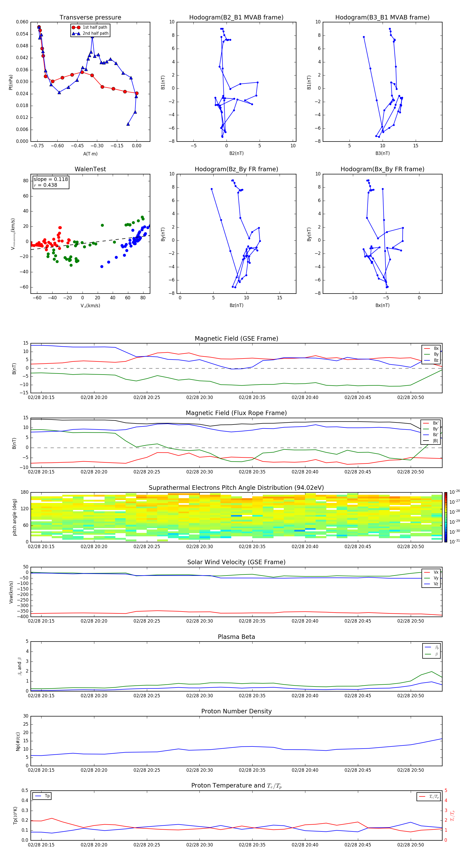Click the 'r = 0.438' annotation
Viewport: 473px width, 868px height.
click(45, 185)
